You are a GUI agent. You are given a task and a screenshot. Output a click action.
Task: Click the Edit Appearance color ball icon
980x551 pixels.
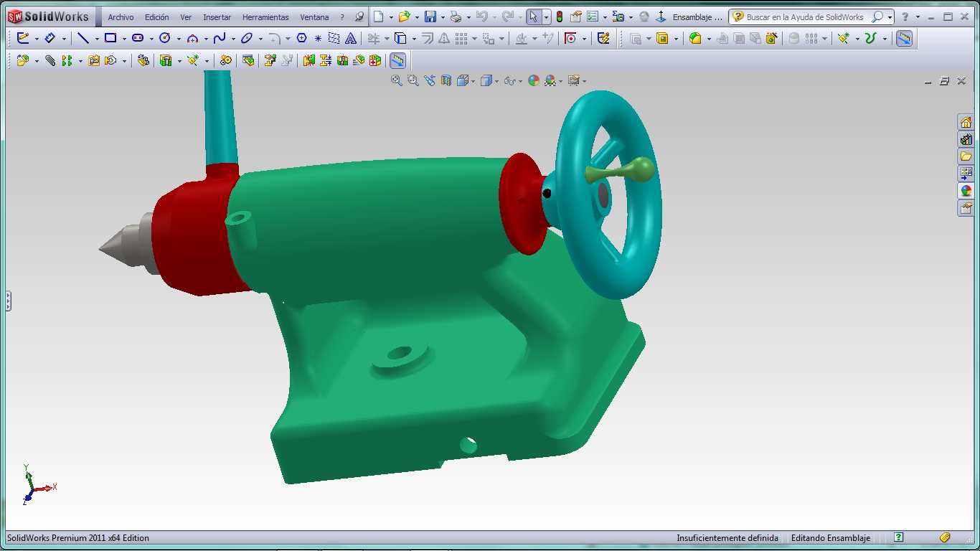pos(534,81)
